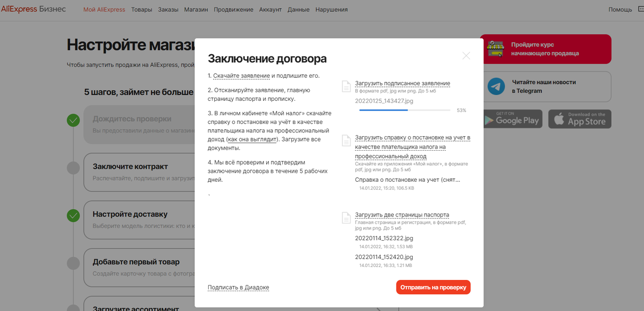The width and height of the screenshot is (644, 311).
Task: Click the shop icon on course banner
Action: [496, 49]
